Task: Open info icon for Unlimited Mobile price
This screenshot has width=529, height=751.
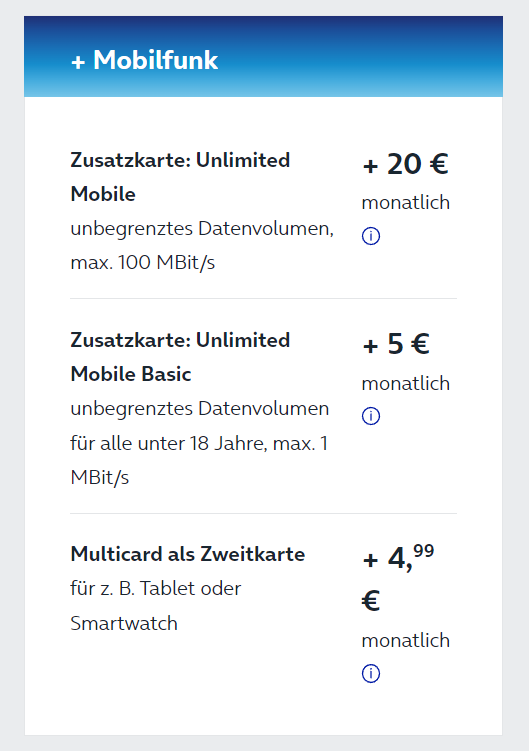Action: [371, 236]
